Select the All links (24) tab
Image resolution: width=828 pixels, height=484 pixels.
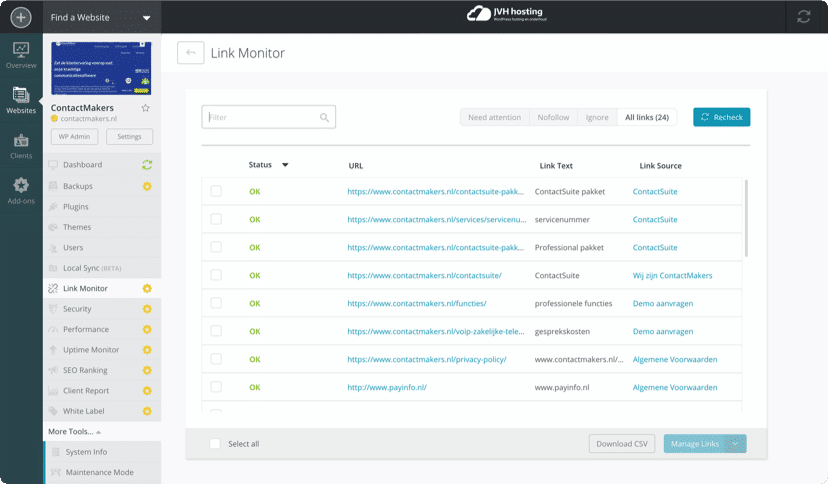[x=647, y=117]
